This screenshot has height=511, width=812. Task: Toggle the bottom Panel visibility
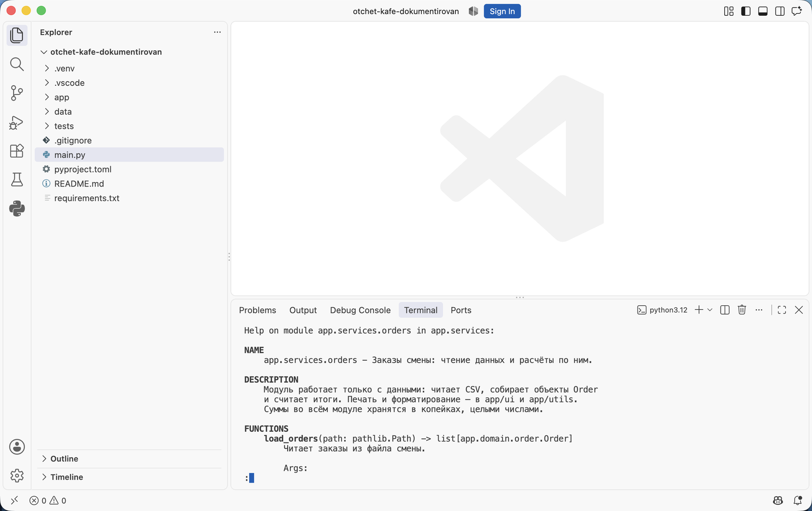(763, 11)
